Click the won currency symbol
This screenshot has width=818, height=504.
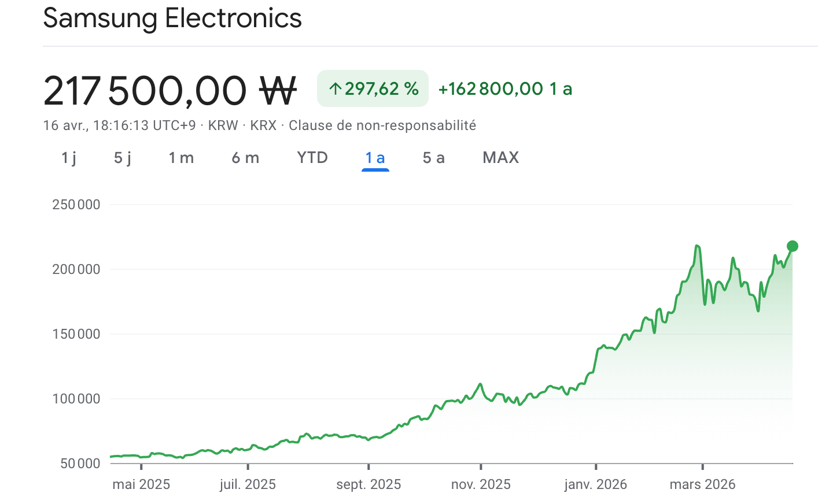coord(278,91)
